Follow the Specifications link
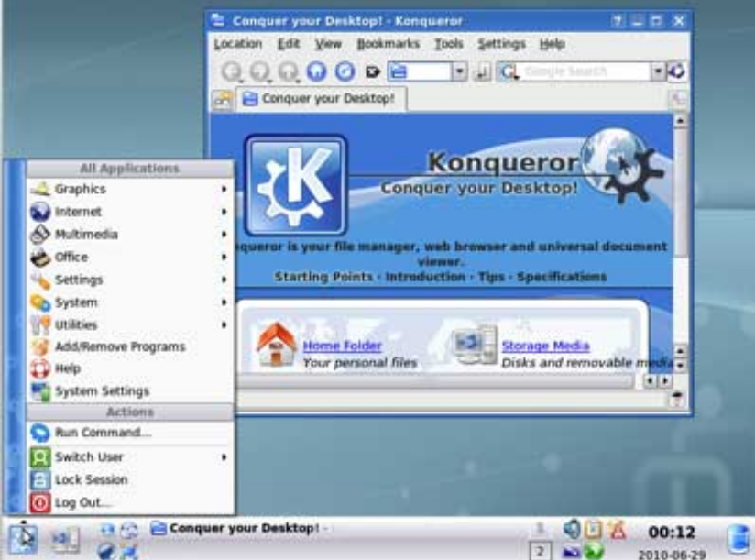 click(x=562, y=277)
